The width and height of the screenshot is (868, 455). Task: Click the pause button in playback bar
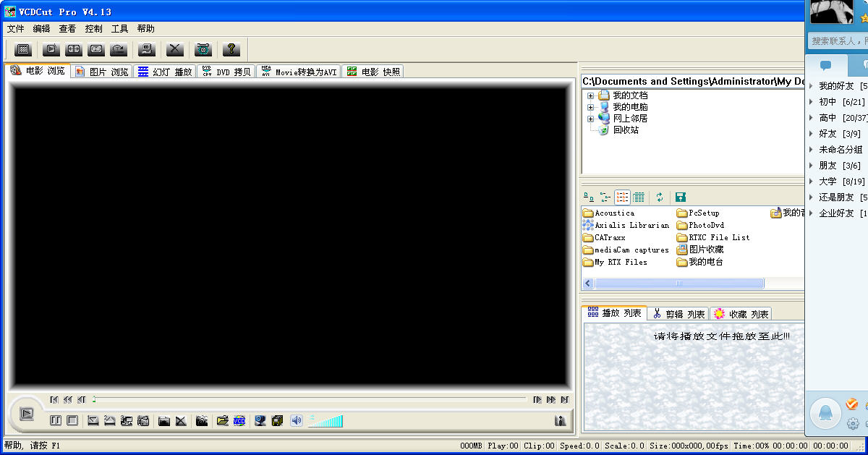point(56,420)
